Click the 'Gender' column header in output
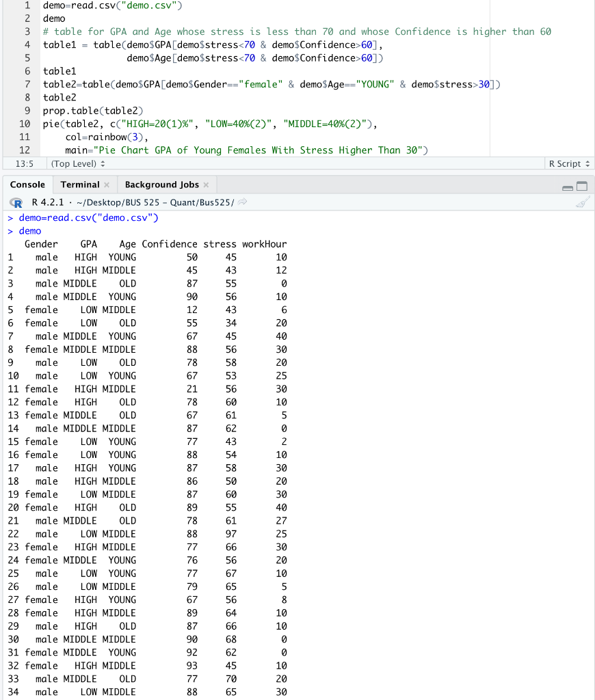 pyautogui.click(x=41, y=244)
